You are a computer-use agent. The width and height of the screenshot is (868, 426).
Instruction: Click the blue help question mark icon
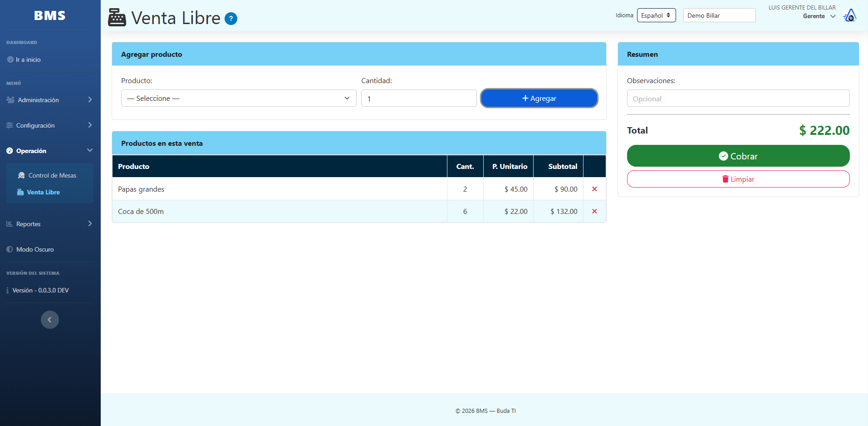point(231,19)
